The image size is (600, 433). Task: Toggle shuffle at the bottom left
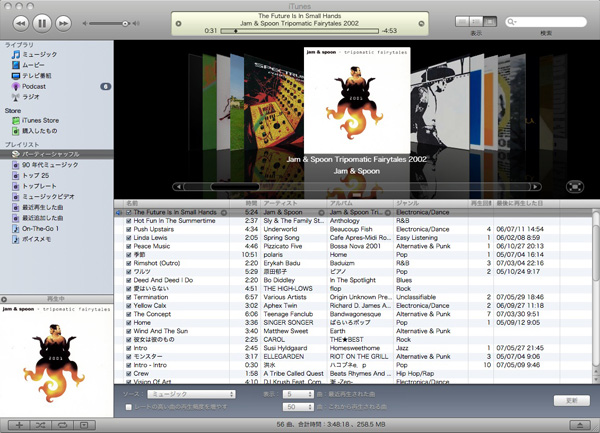(x=41, y=425)
